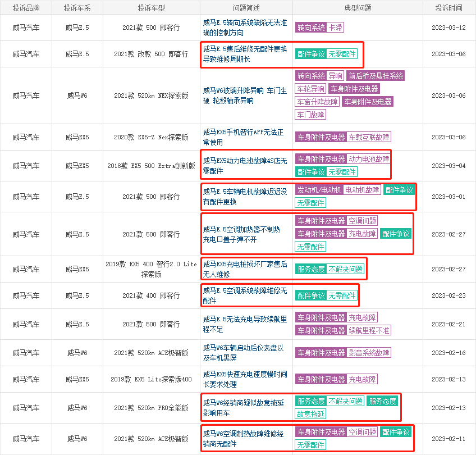Select the 影音系统故障 tag
Viewport: 476px width, 455px height.
[369, 353]
